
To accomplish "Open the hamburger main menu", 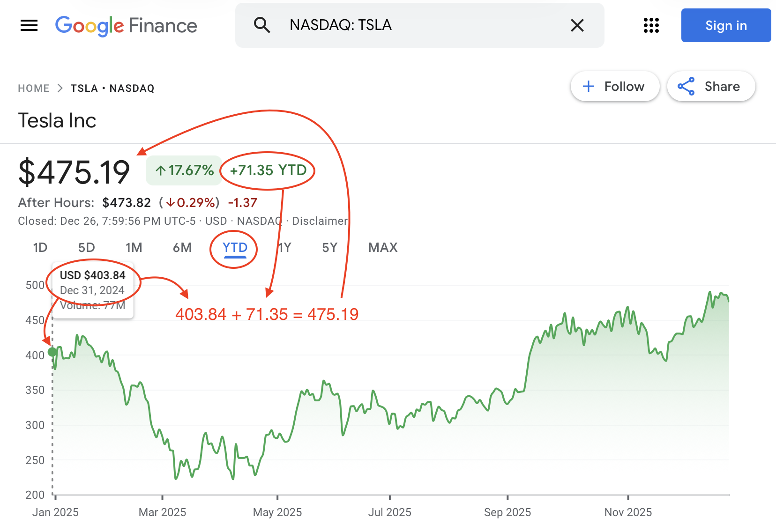I will click(29, 25).
